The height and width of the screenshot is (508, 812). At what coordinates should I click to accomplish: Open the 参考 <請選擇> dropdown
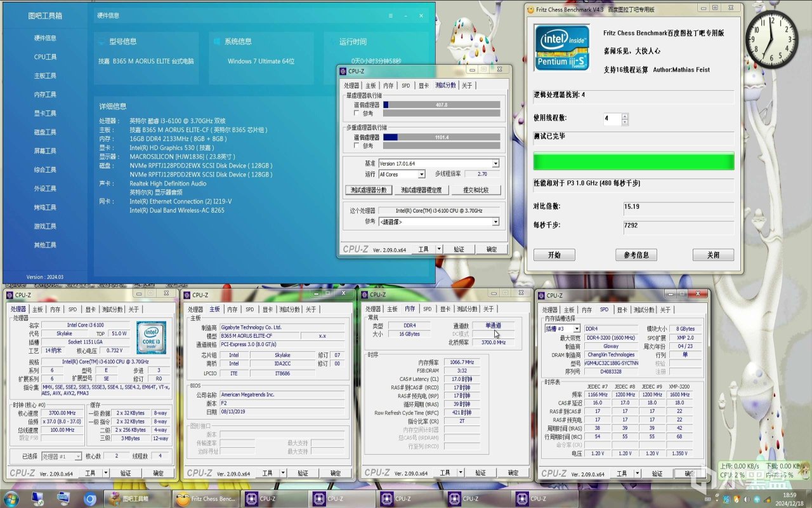tap(495, 222)
